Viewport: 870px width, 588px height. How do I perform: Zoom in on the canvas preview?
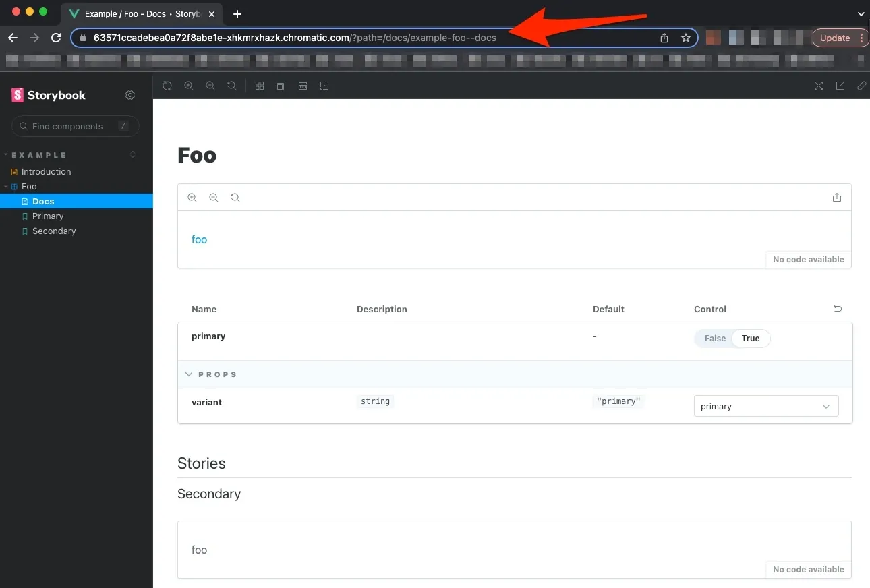(189, 86)
